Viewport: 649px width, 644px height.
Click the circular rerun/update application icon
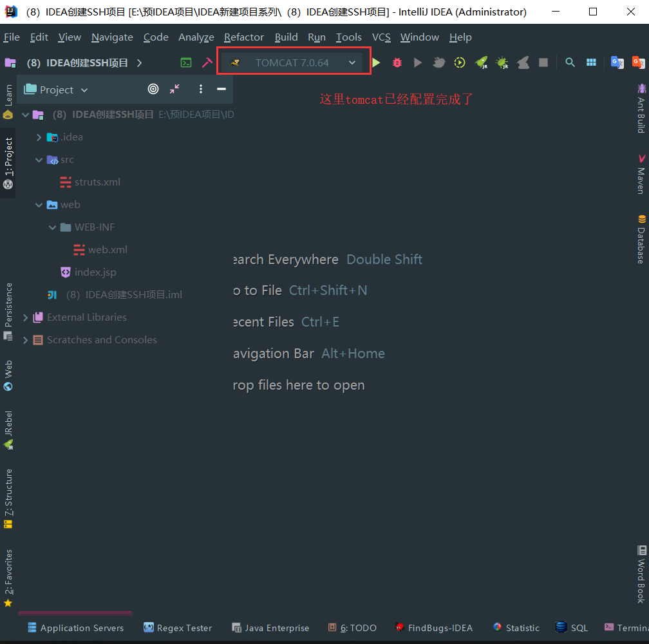[x=460, y=62]
